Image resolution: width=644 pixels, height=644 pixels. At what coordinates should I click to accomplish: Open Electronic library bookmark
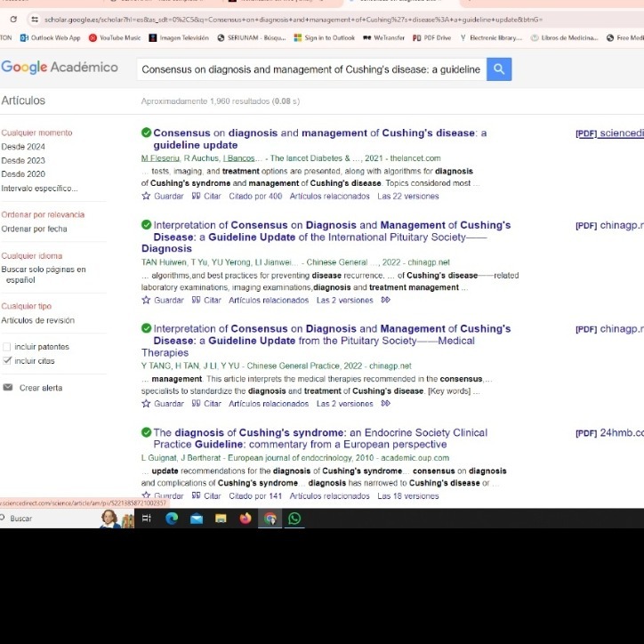tap(491, 37)
